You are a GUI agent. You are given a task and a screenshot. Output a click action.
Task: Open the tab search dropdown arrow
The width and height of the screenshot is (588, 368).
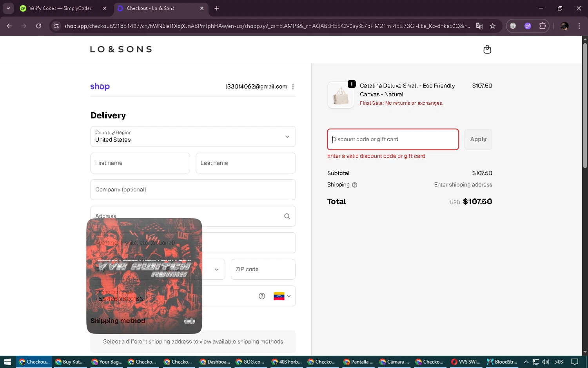(8, 8)
